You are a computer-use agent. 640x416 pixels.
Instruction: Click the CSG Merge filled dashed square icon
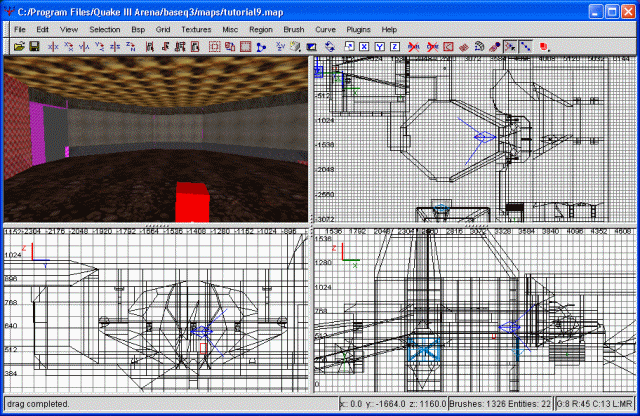point(245,47)
